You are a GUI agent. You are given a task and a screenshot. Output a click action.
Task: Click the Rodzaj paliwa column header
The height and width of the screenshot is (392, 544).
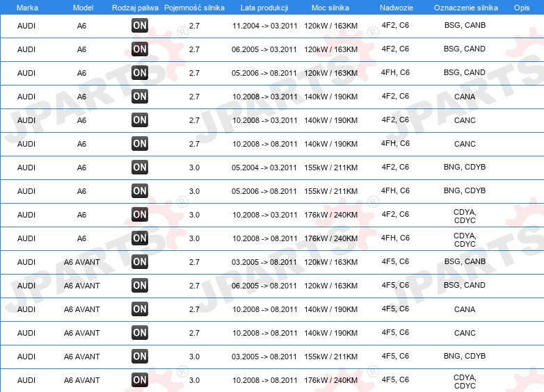[x=135, y=8]
